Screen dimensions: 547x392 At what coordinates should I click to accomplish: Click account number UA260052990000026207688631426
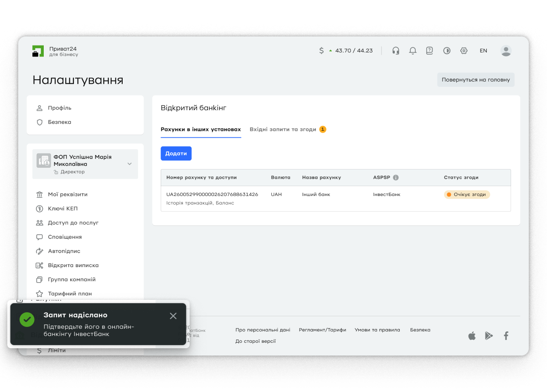coord(212,194)
